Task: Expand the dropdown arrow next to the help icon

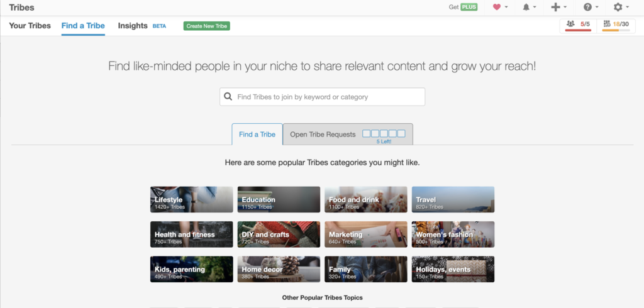Action: click(597, 8)
